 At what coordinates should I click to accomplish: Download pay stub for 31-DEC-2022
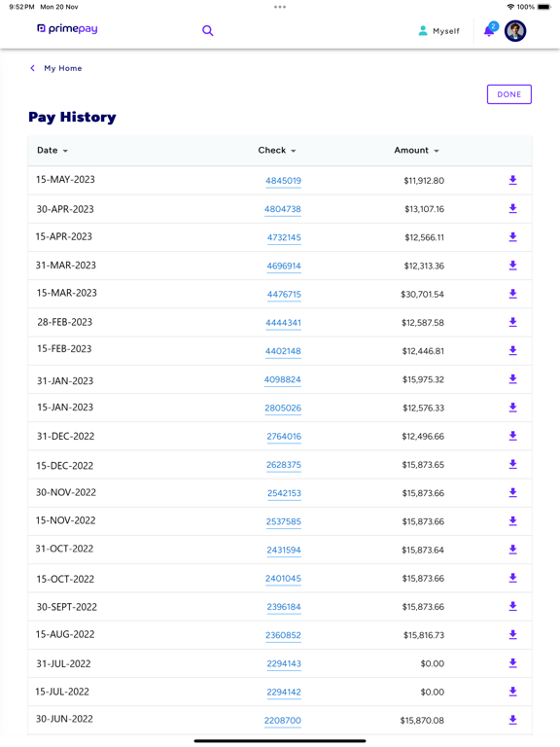513,436
